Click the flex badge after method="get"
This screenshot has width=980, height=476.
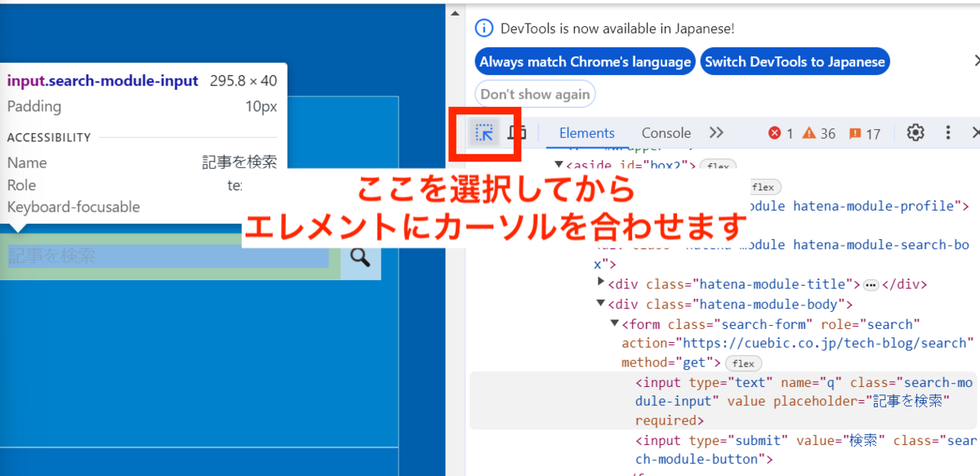point(743,363)
